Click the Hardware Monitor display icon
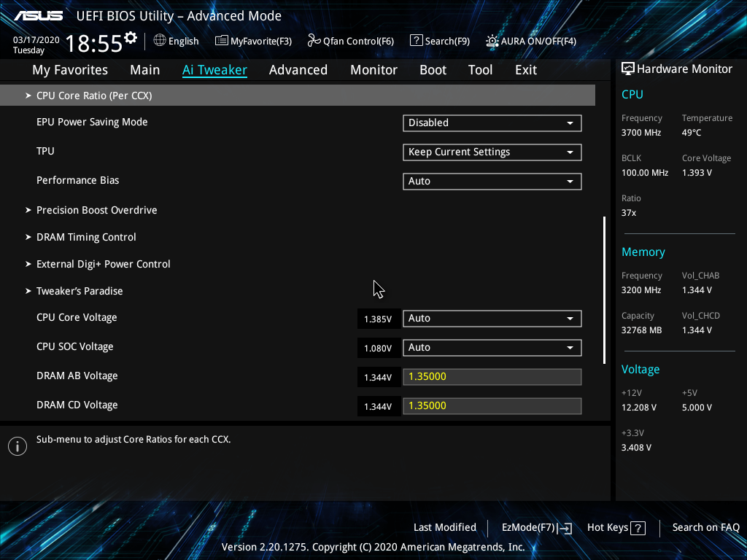Viewport: 747px width, 560px height. click(x=628, y=69)
